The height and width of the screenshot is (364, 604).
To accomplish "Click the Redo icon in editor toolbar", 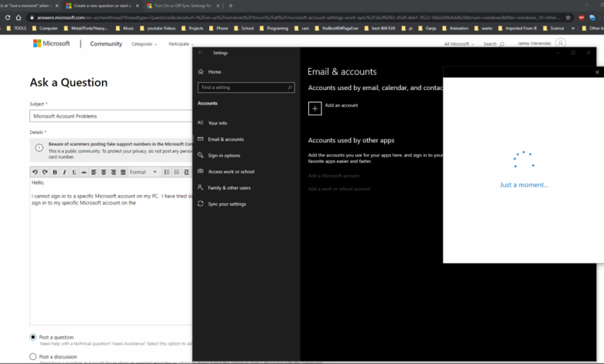I will click(45, 172).
